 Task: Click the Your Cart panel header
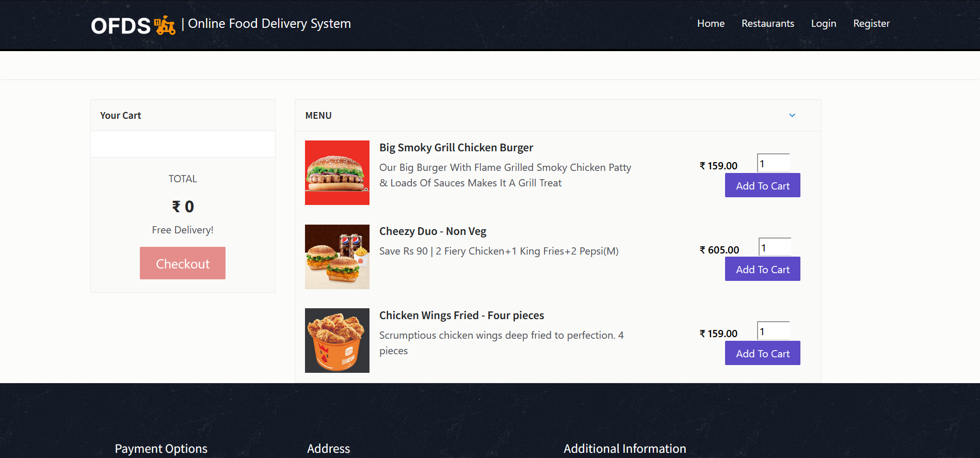pos(120,115)
